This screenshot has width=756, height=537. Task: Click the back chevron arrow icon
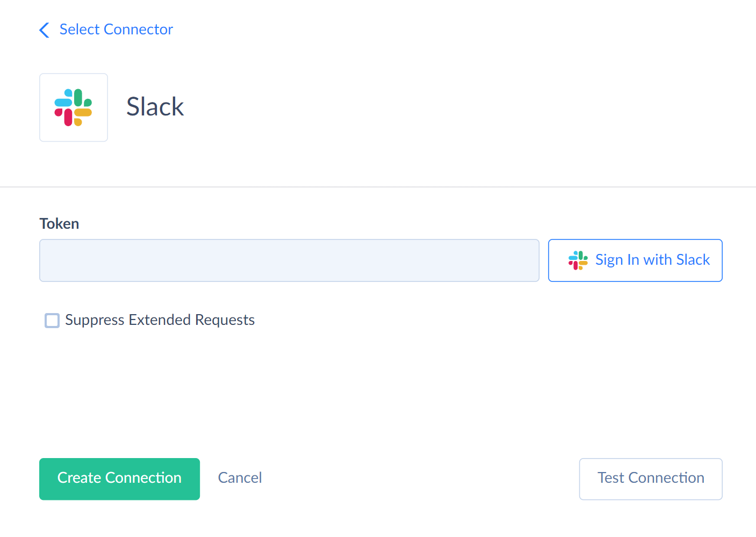click(45, 30)
